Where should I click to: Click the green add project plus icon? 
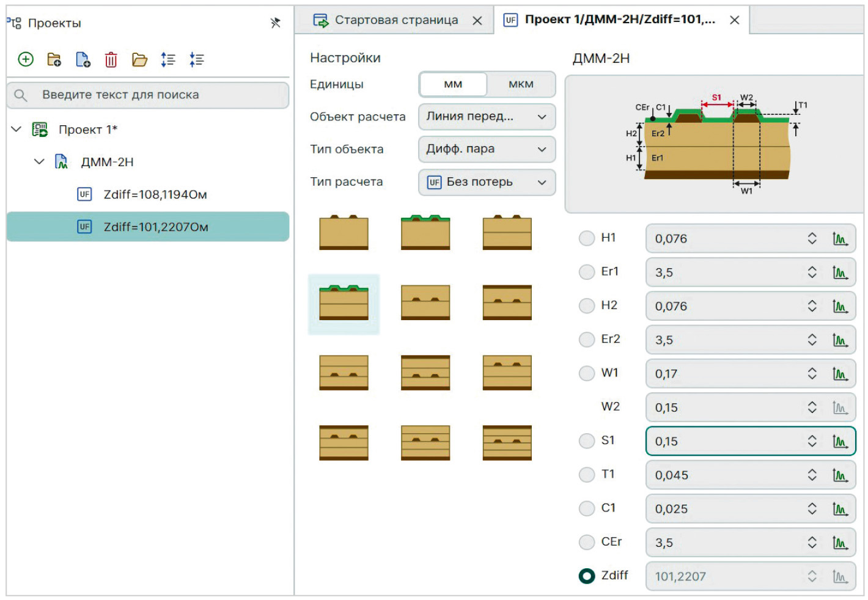(26, 59)
